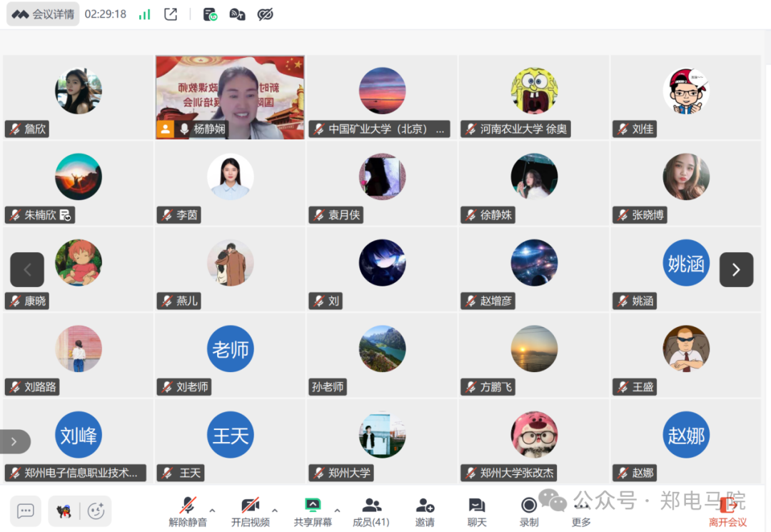The width and height of the screenshot is (771, 532).
Task: Open the chat bubble message icon at bottom left
Action: pyautogui.click(x=26, y=511)
